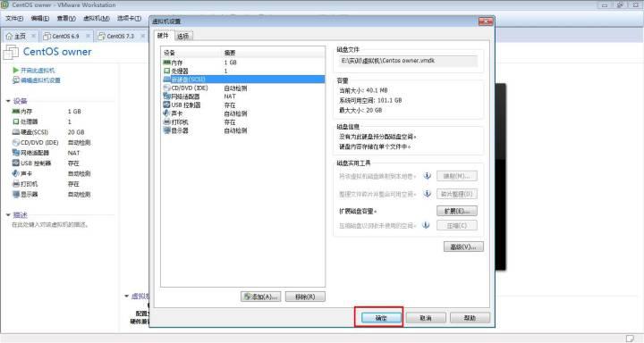This screenshot has width=644, height=343.
Task: Select 处理器 icon in main window device list
Action: tap(15, 121)
